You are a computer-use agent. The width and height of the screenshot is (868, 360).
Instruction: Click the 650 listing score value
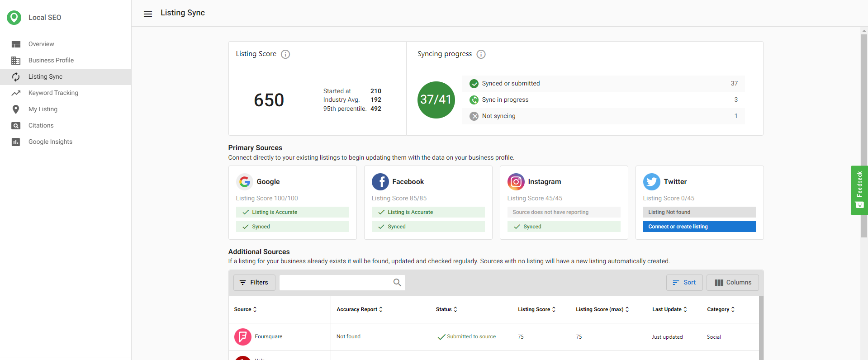point(269,100)
